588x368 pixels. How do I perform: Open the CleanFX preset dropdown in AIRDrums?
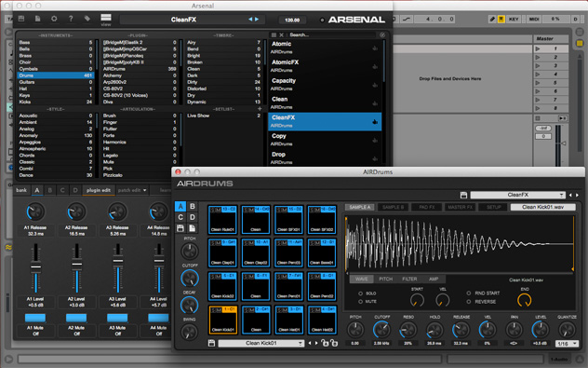click(517, 195)
